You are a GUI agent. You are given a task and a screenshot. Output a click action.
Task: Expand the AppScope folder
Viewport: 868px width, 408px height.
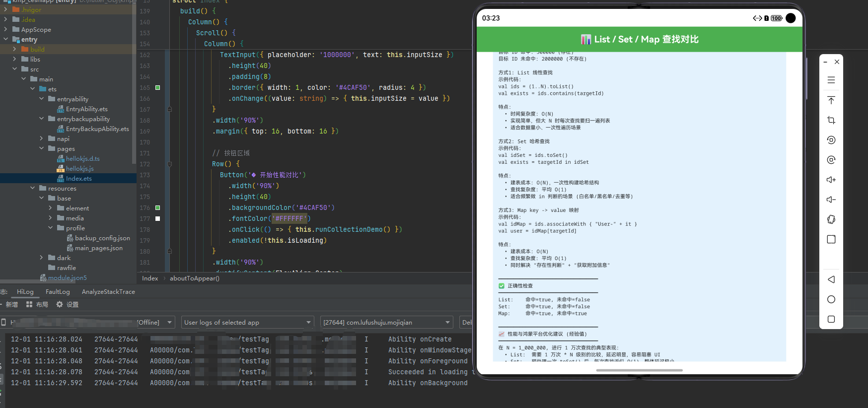click(5, 29)
